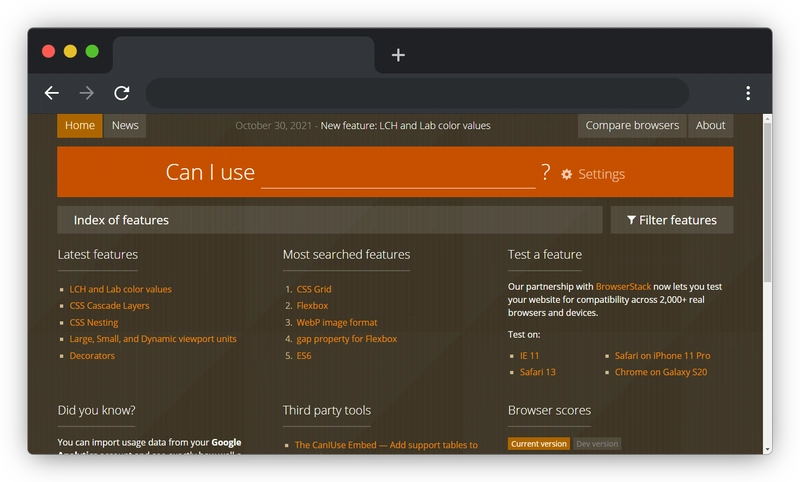Screen dimensions: 800x482
Task: Click the Latest features heading
Action: [97, 255]
